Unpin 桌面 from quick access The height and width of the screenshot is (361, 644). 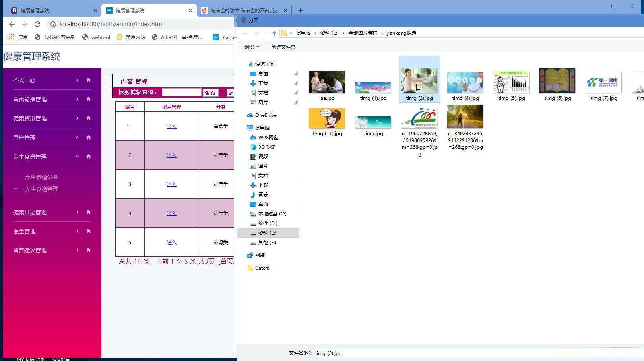(x=296, y=74)
